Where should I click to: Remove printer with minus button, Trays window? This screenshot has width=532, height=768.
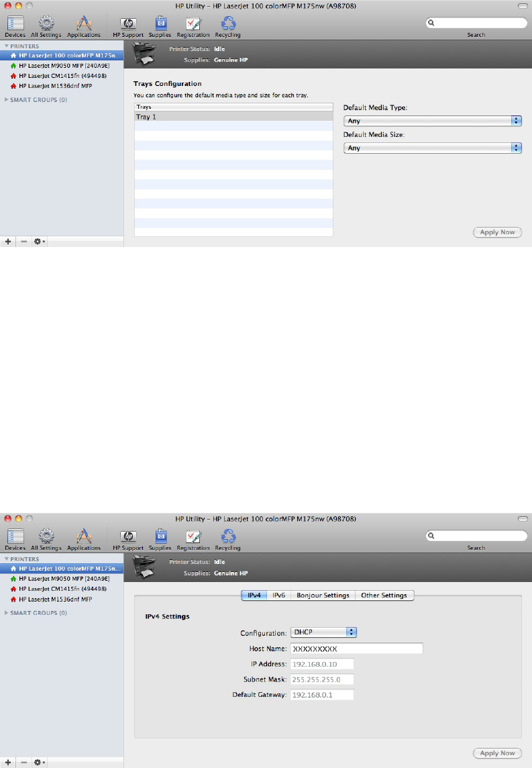(23, 242)
